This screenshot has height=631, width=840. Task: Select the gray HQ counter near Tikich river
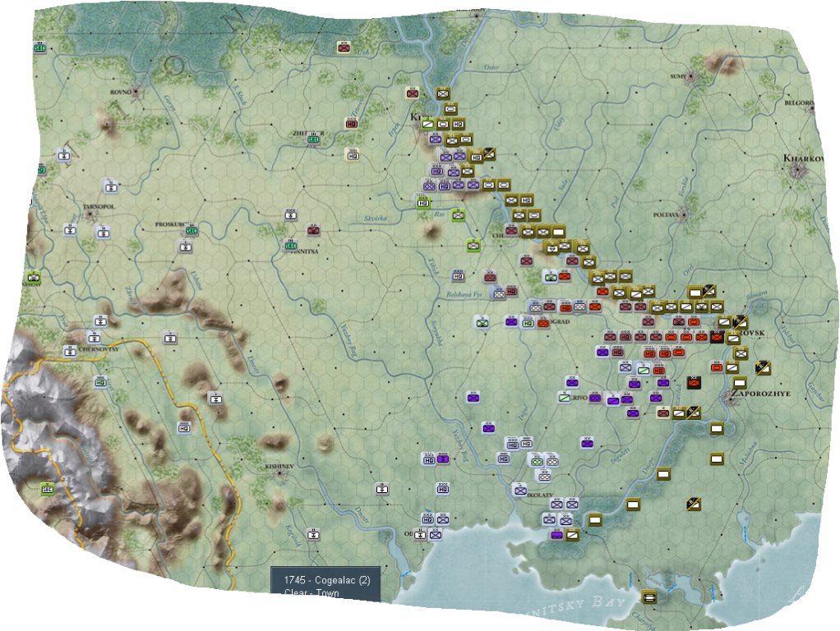[458, 276]
